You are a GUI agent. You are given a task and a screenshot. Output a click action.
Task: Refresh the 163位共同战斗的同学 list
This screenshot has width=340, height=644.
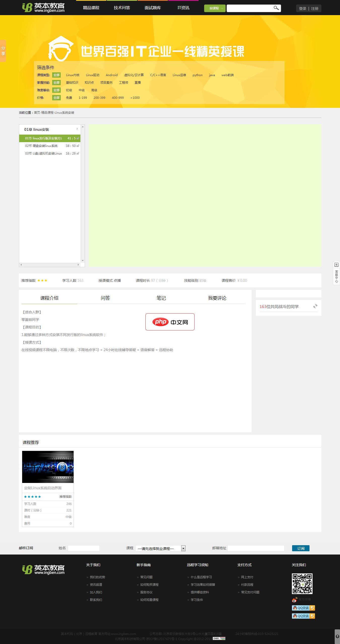pos(315,306)
